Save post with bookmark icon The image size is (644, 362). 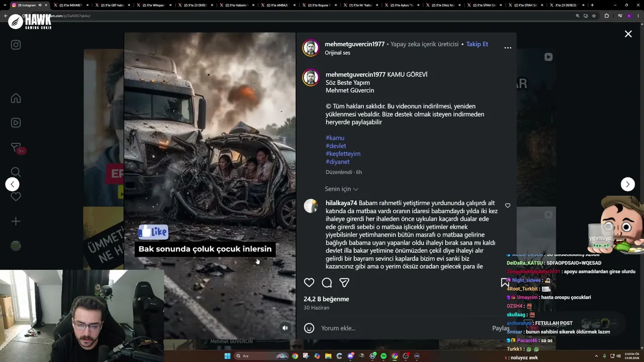click(x=505, y=283)
